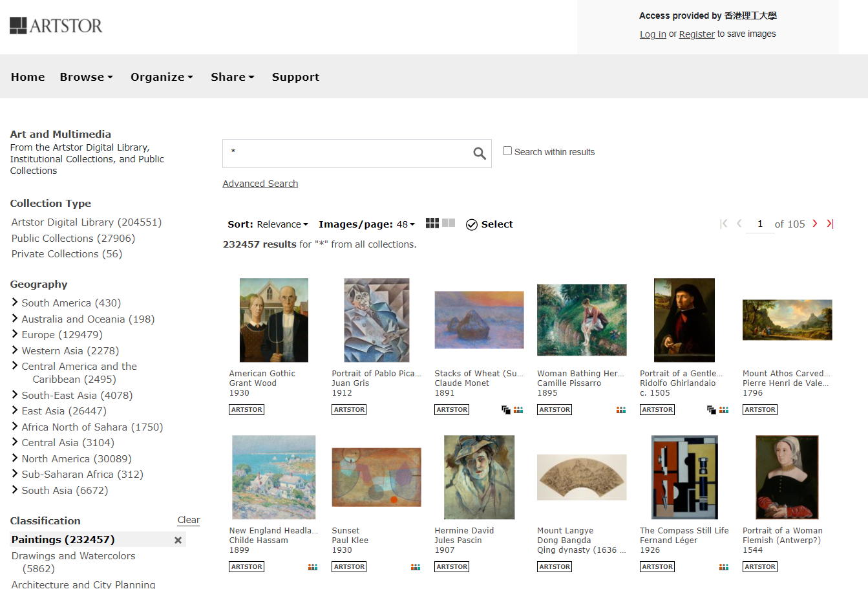Open image group icon for Stacks of Wheat
Viewport: 868px width, 589px height.
[518, 410]
